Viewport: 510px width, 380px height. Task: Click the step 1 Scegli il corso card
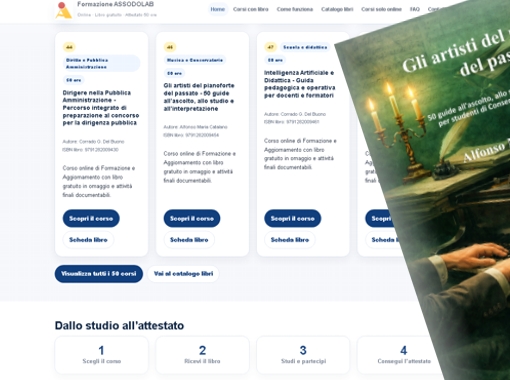pyautogui.click(x=101, y=355)
